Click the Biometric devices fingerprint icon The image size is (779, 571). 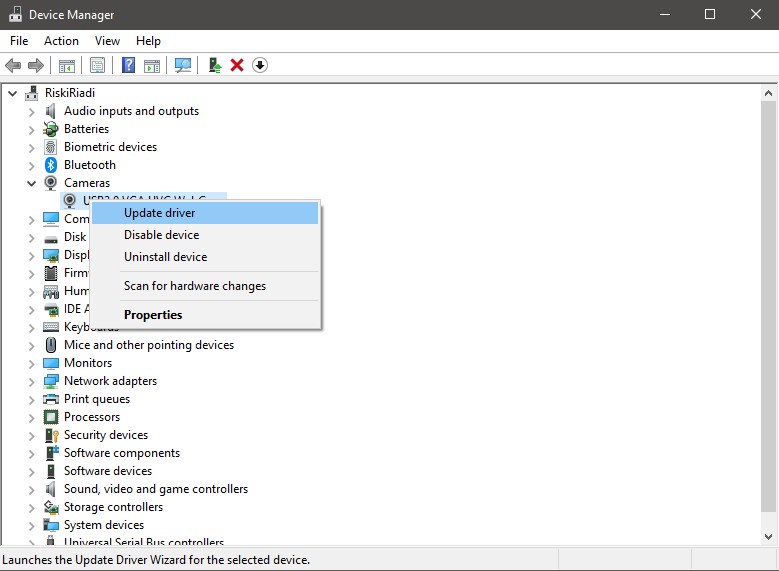(x=51, y=147)
